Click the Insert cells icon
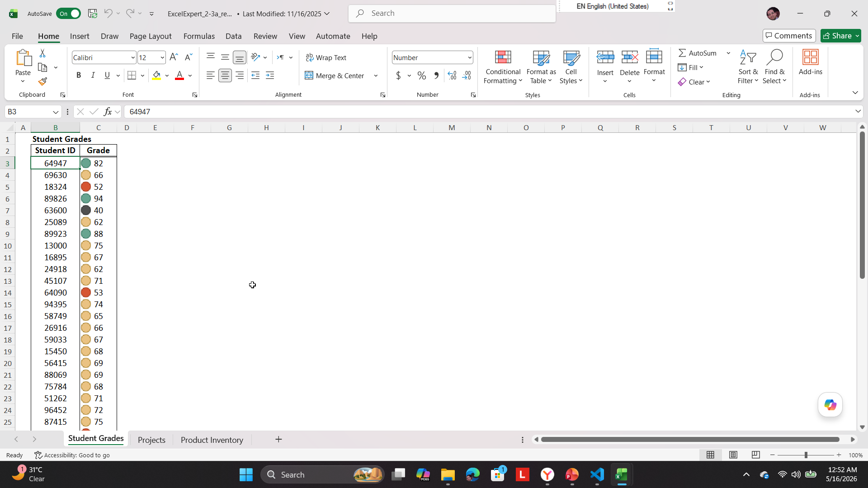Screen dimensions: 868x488 (605, 57)
